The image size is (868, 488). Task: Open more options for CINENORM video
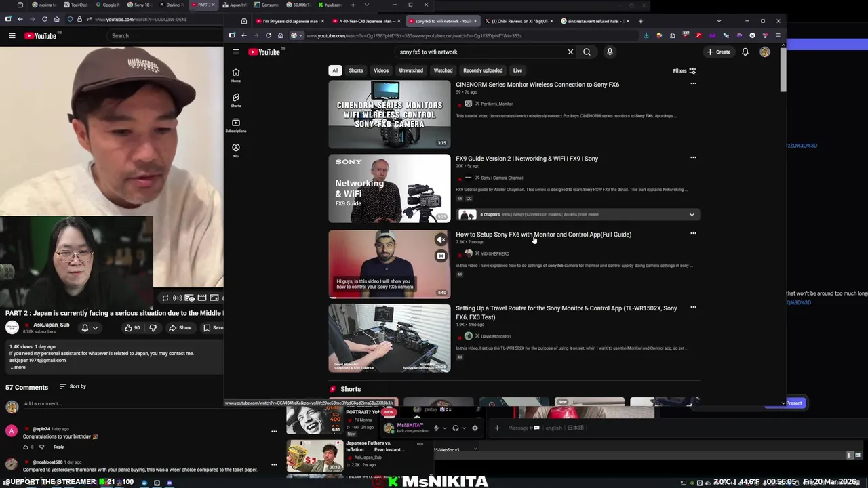coord(693,84)
